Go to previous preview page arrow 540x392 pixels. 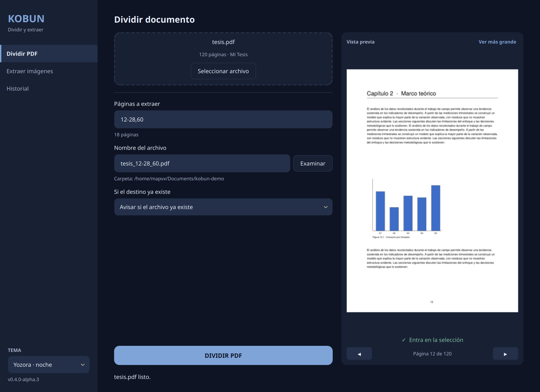(x=359, y=354)
